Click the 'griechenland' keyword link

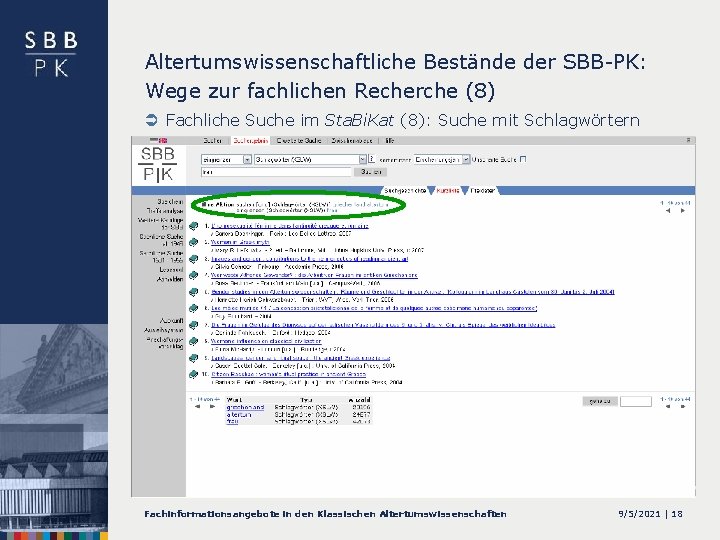pyautogui.click(x=245, y=407)
